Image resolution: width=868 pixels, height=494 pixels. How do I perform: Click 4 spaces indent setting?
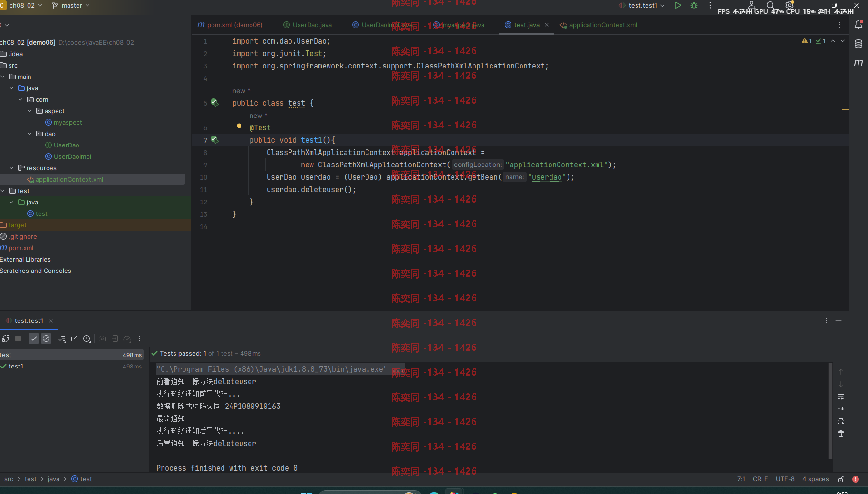[815, 479]
